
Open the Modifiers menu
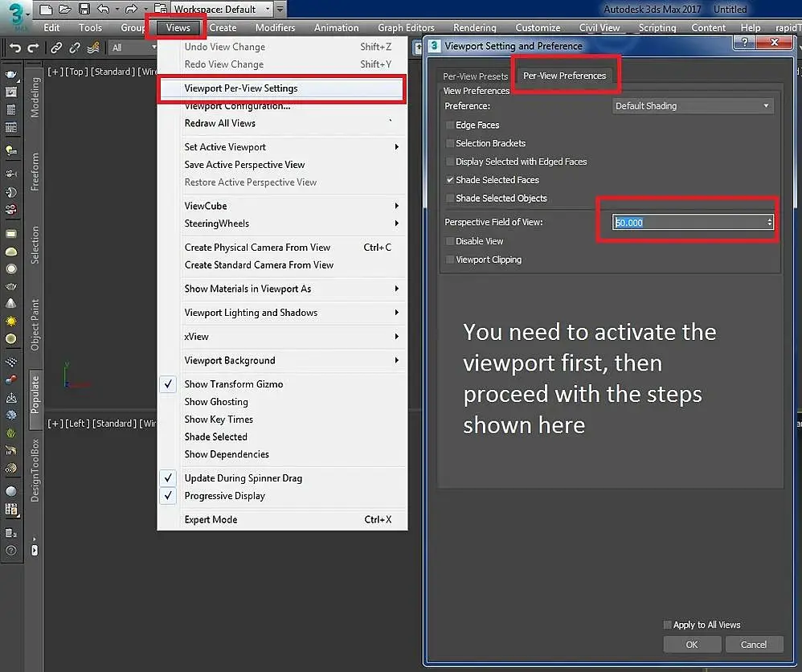tap(275, 28)
